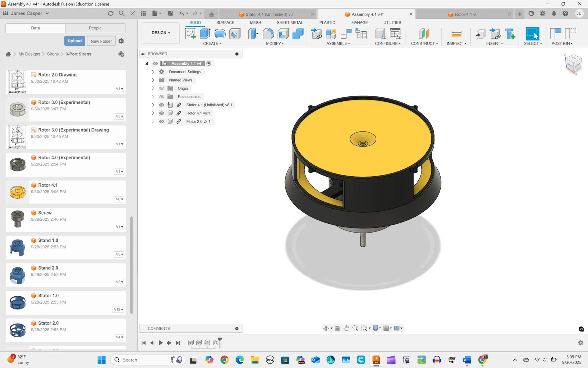Open the ViewCube in the viewport corner

coord(573,63)
